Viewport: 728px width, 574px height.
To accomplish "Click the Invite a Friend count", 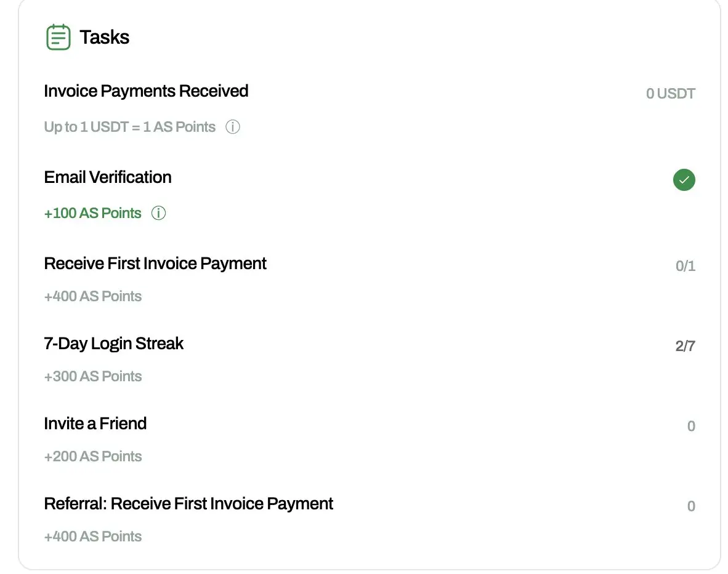I will [x=690, y=426].
